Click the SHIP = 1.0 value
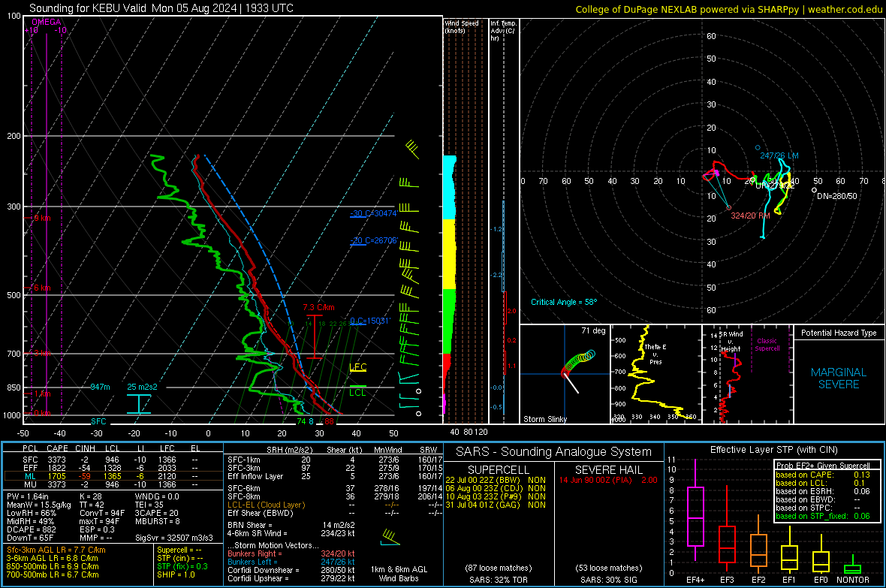 point(176,575)
